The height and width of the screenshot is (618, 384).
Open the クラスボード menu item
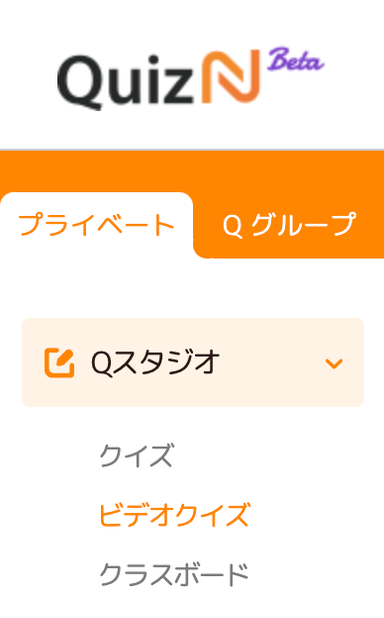[174, 574]
